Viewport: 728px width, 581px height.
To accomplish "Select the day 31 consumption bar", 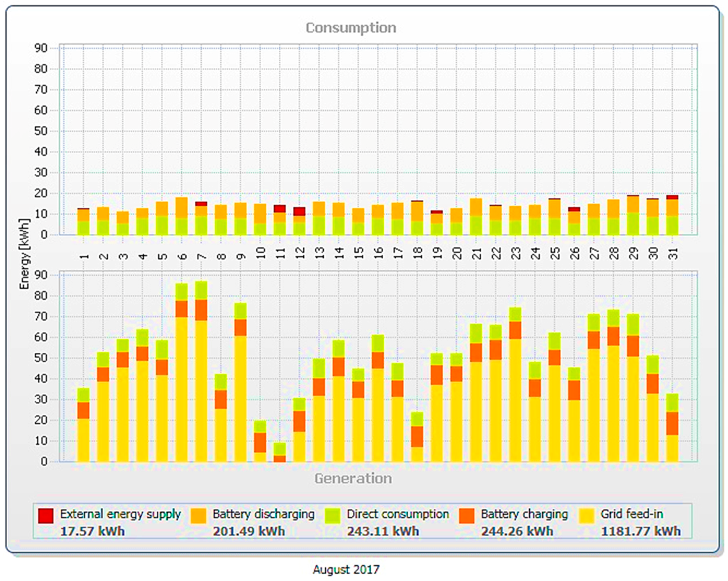I will tap(672, 215).
